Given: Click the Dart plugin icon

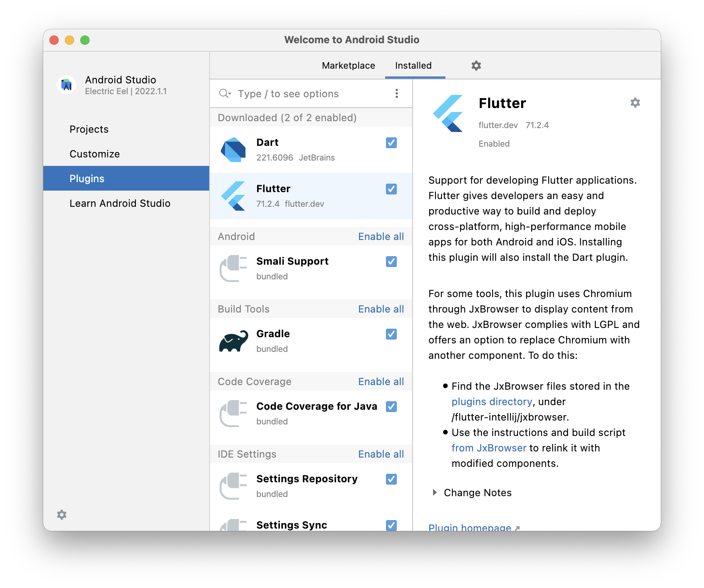Looking at the screenshot, I should 233,150.
